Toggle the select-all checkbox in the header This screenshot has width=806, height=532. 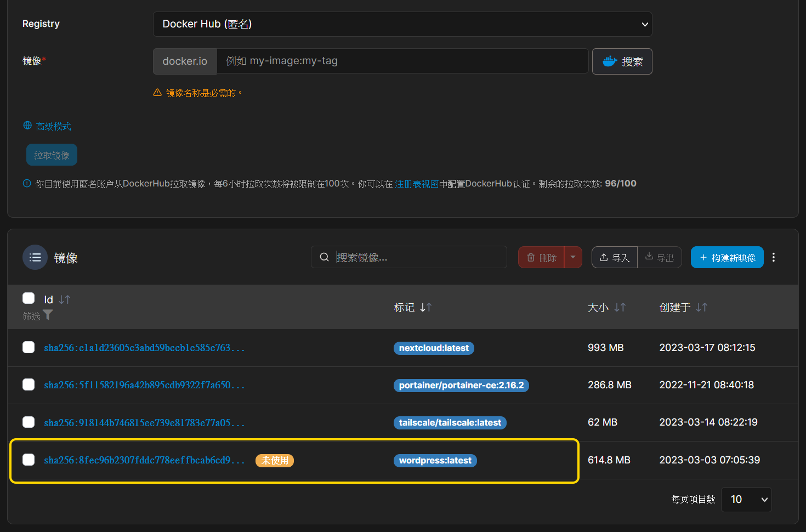point(29,298)
